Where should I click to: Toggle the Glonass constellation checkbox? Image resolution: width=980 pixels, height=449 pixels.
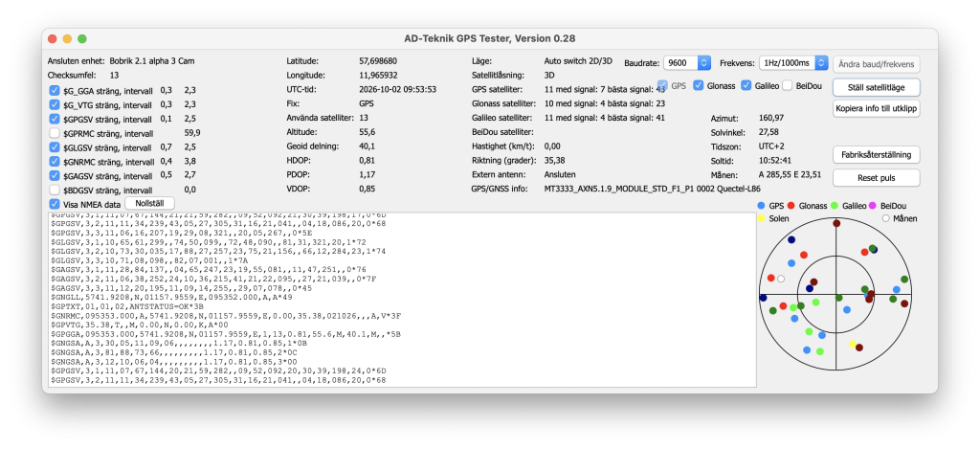(699, 85)
